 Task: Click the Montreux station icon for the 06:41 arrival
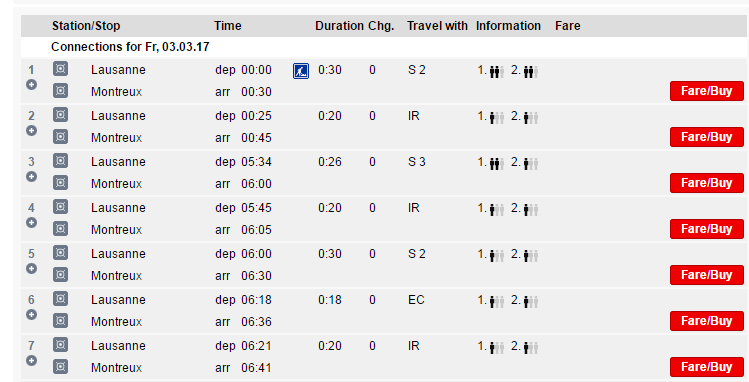pyautogui.click(x=60, y=367)
